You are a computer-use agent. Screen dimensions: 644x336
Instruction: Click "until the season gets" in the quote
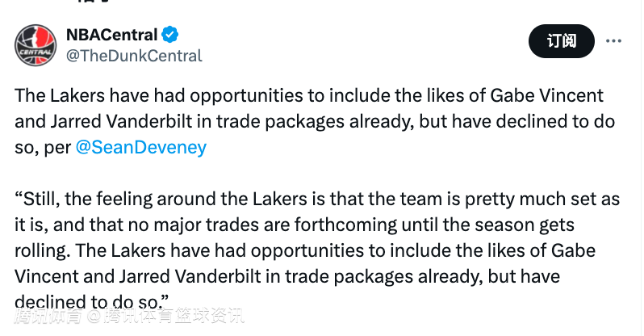503,224
